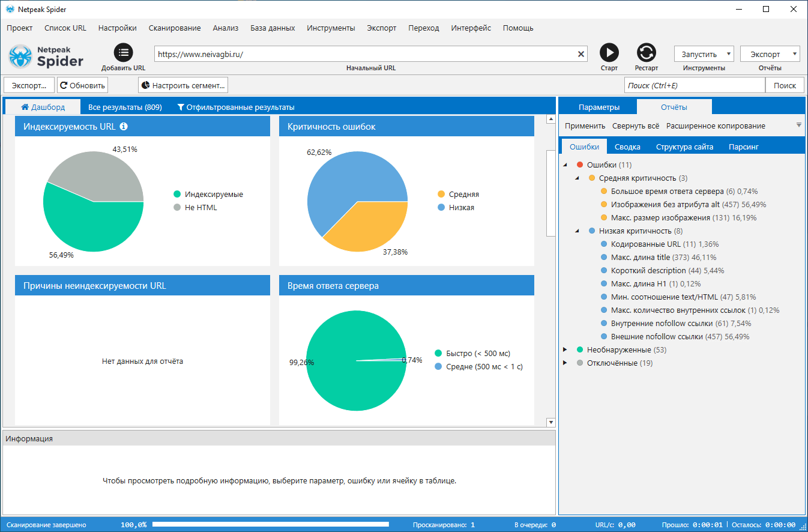Open the Проект menu
Screen dimensions: 808x532
tap(20, 28)
